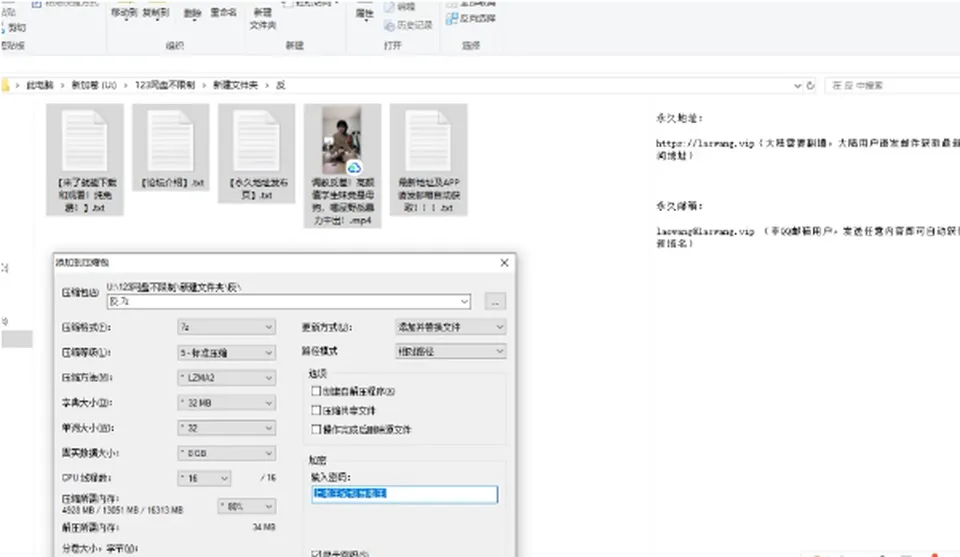Open the 单词大小 dropdown showing 32
The height and width of the screenshot is (557, 960).
click(227, 428)
